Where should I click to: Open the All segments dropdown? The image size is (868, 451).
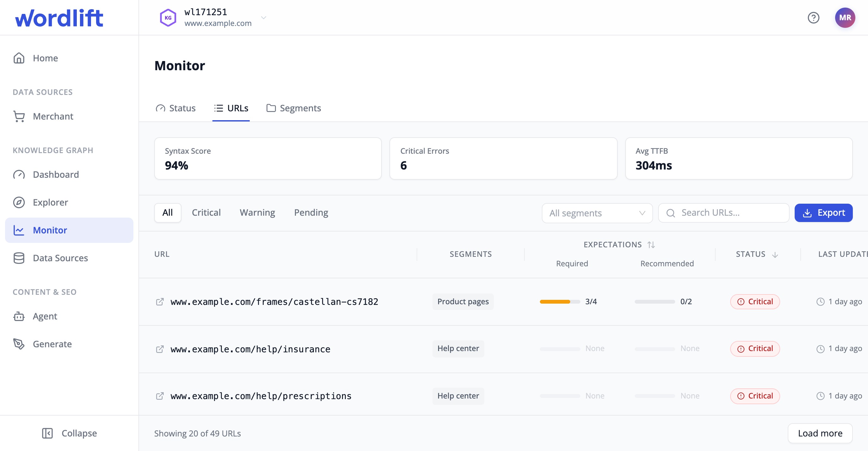point(597,213)
